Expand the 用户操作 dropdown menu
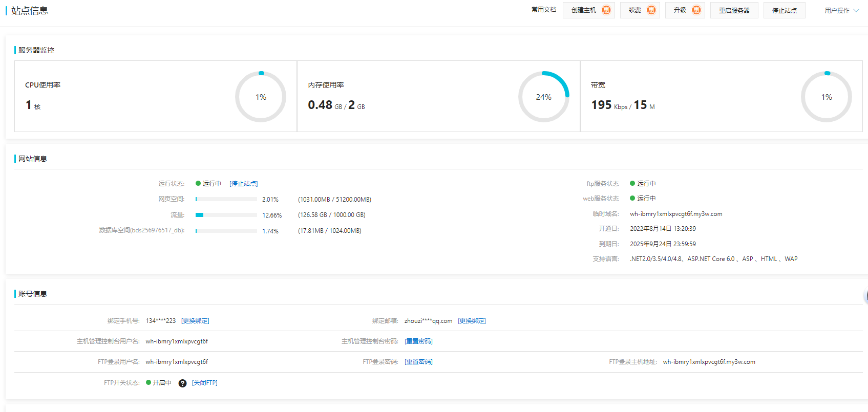This screenshot has height=412, width=868. [x=837, y=10]
